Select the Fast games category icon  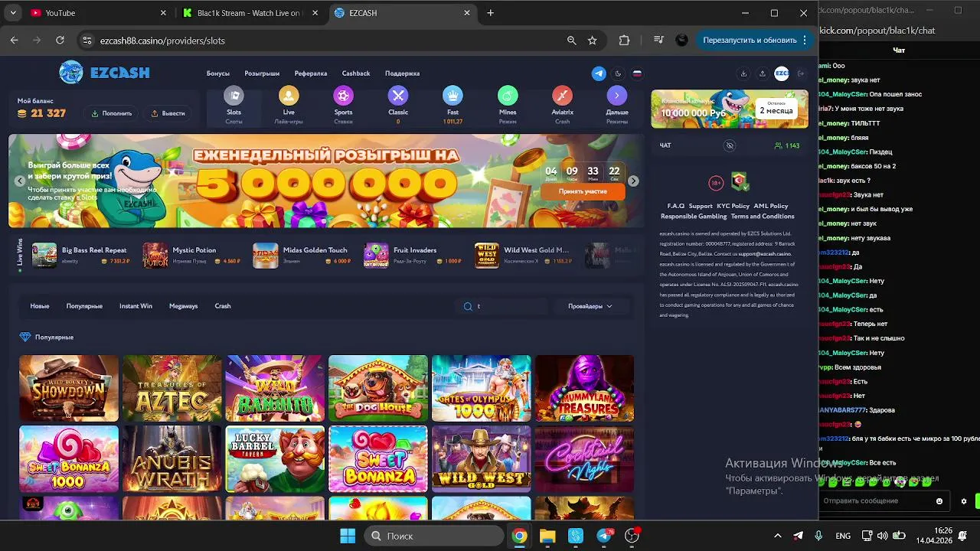coord(452,96)
